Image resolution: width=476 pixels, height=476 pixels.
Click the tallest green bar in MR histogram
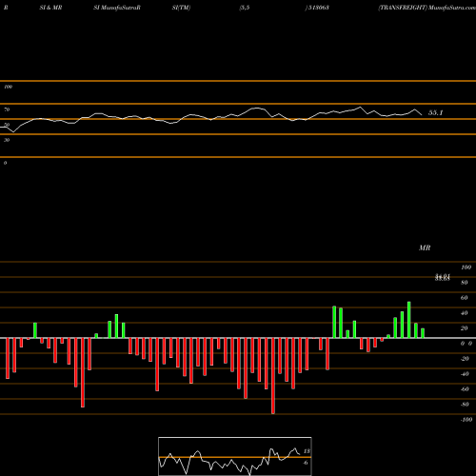point(409,320)
